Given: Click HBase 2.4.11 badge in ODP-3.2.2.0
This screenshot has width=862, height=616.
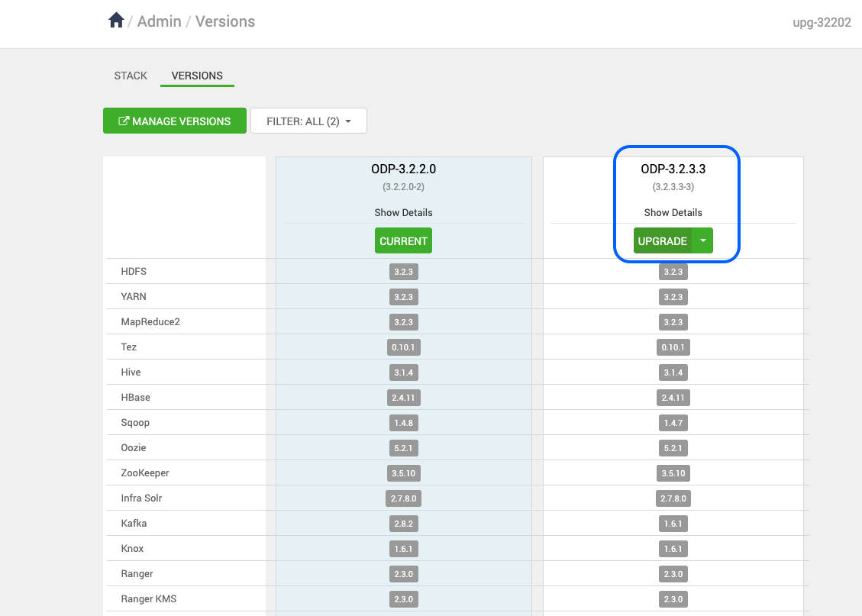Looking at the screenshot, I should tap(403, 398).
